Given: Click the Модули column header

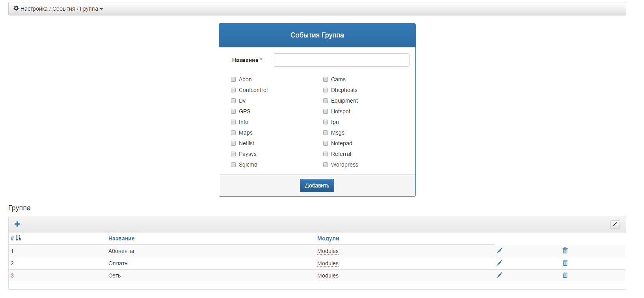Looking at the screenshot, I should (x=328, y=238).
